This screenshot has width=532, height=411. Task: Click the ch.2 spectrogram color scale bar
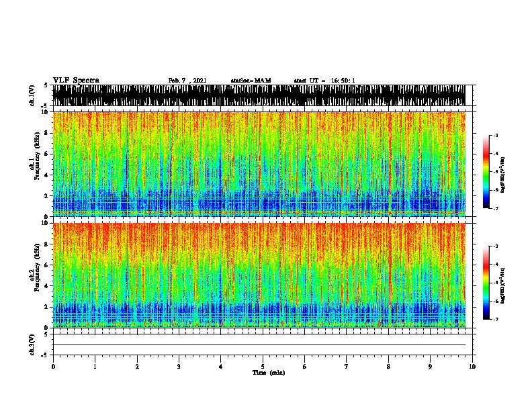[x=486, y=283]
